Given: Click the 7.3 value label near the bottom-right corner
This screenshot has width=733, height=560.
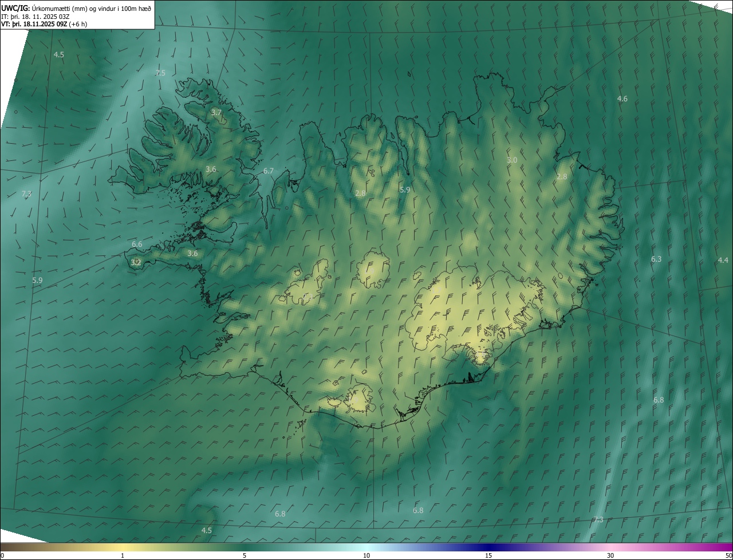Looking at the screenshot, I should point(598,519).
